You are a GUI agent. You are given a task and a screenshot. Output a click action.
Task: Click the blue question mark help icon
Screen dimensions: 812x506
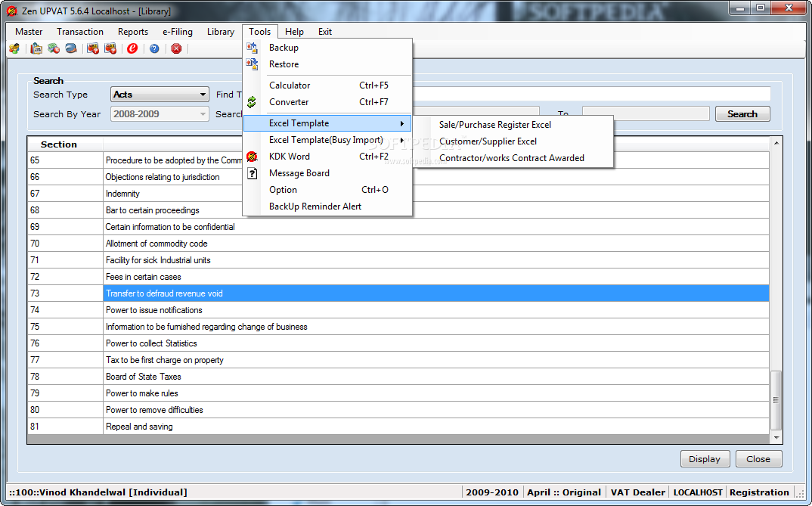154,48
